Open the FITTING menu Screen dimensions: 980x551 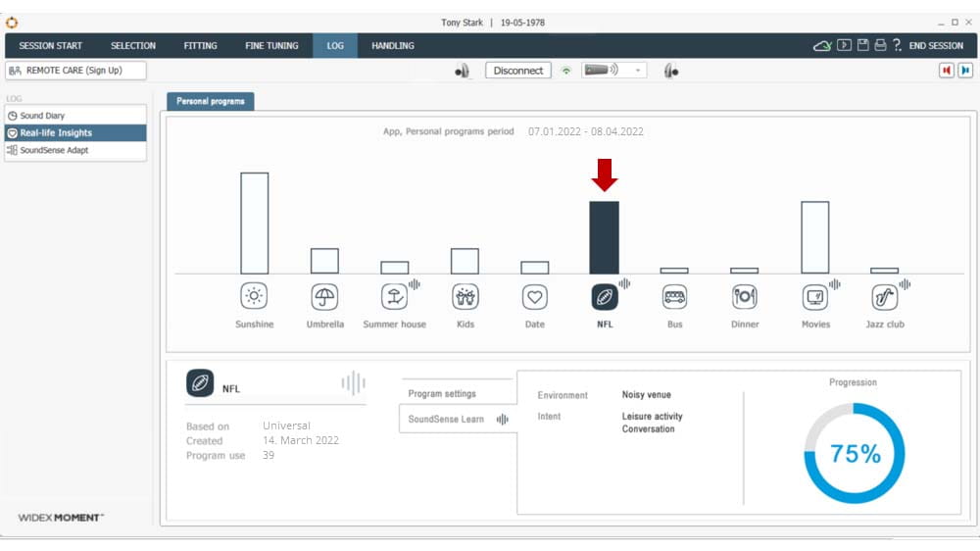click(x=200, y=46)
